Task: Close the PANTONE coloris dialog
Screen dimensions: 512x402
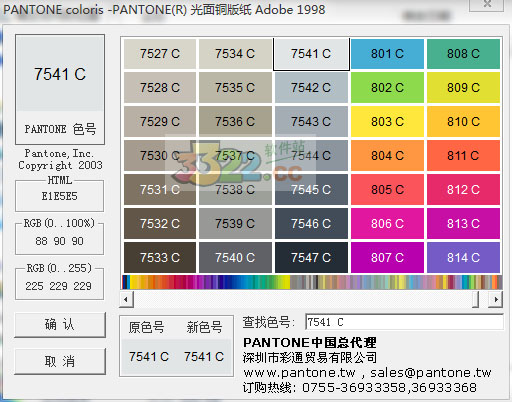Action: pos(487,5)
